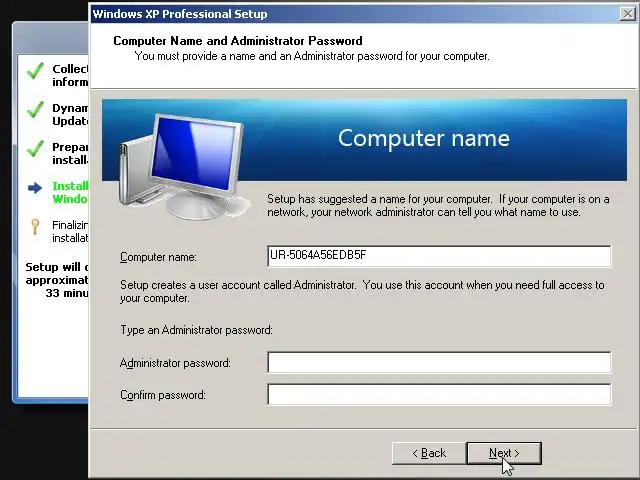Click the Preparing installation step text
Image resolution: width=640 pixels, height=480 pixels.
70,153
